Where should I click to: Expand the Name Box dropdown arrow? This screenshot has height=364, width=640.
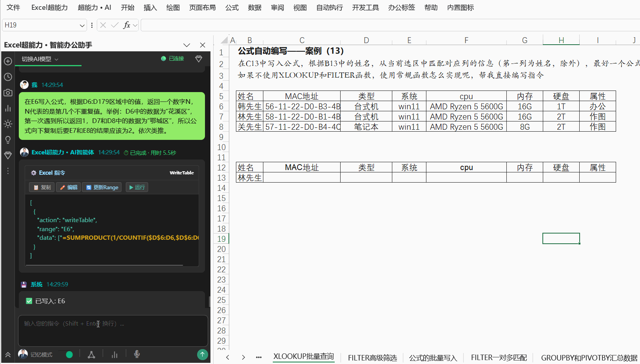[82, 25]
